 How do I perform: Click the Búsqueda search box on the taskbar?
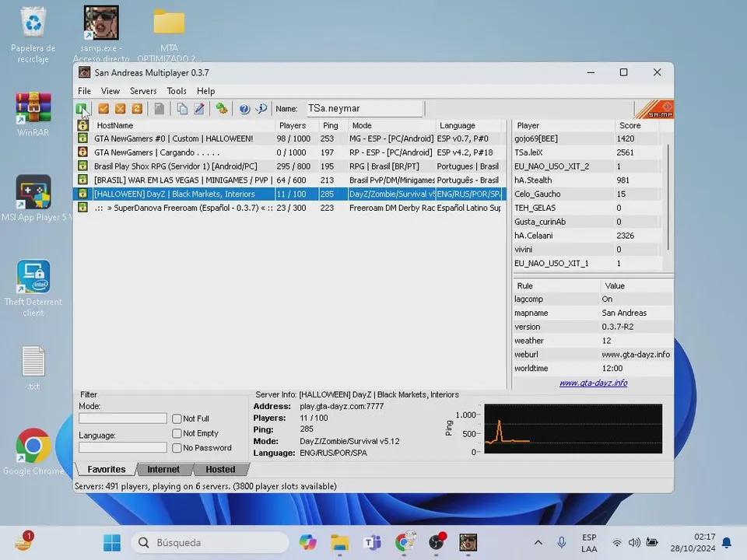click(210, 542)
